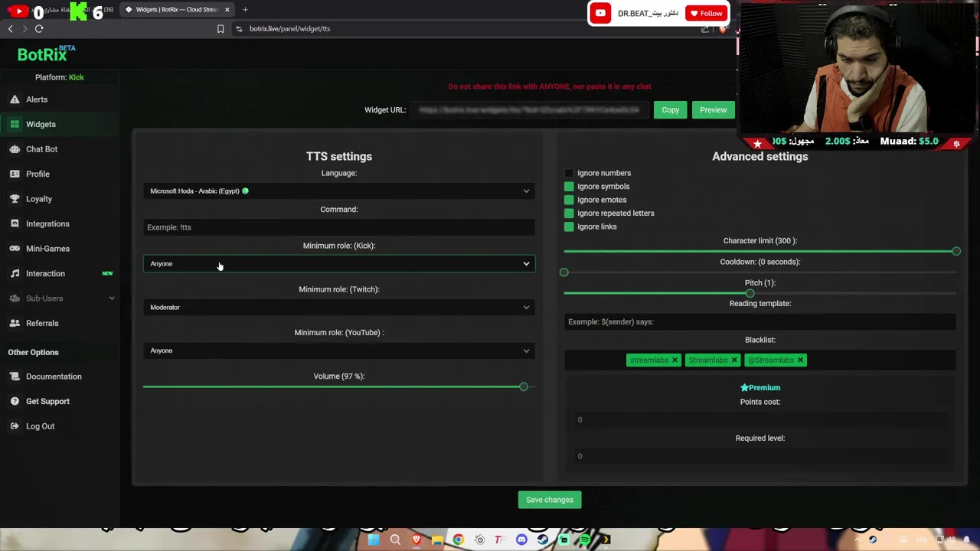Click the browser reload icon
This screenshot has height=551, width=980.
coord(39,28)
